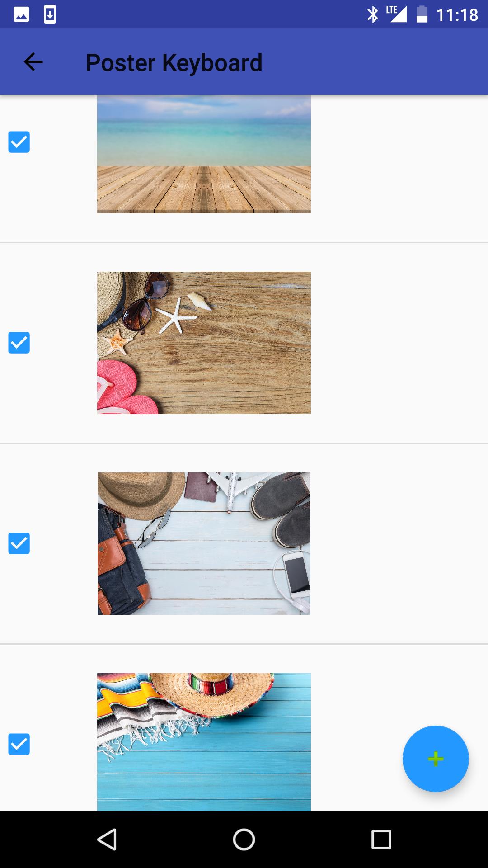Select the backpack and shoes flat-lay image
This screenshot has width=488, height=868.
(204, 543)
